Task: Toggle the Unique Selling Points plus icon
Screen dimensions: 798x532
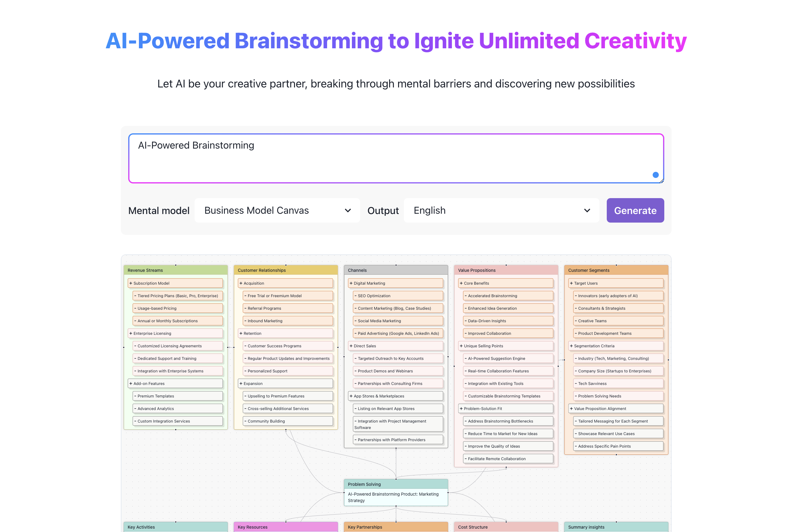Action: coord(461,346)
